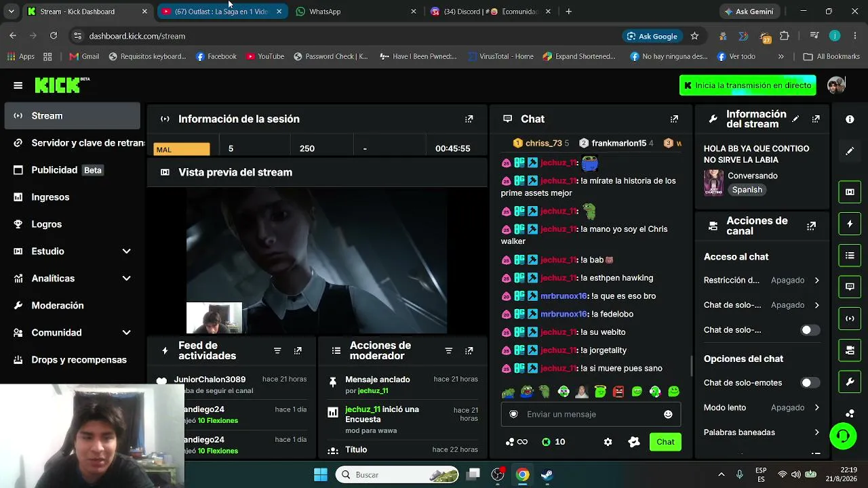Screen dimensions: 868x488
Task: Insert the angry red emote from the emote row
Action: click(618, 392)
